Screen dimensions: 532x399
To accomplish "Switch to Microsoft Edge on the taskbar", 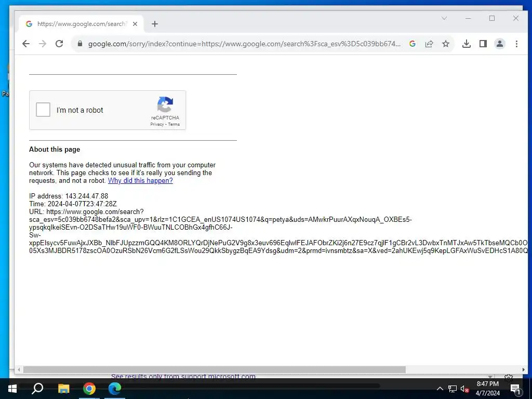I will point(115,389).
